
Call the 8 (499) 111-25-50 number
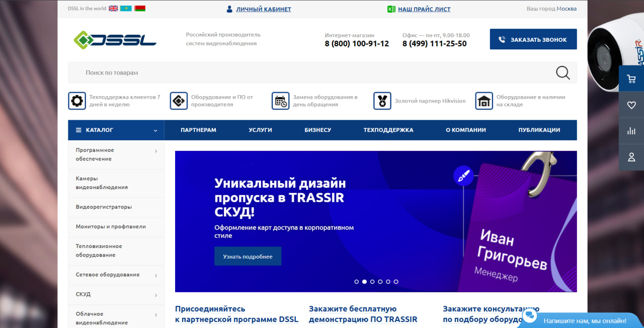point(434,44)
